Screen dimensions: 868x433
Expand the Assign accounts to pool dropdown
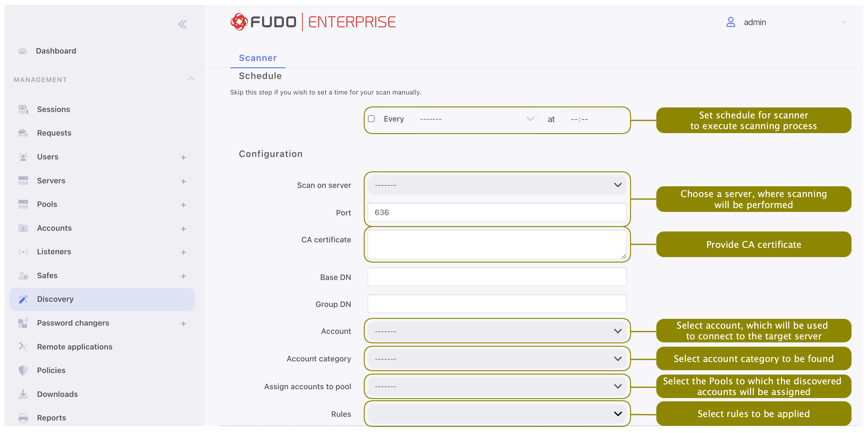[497, 386]
